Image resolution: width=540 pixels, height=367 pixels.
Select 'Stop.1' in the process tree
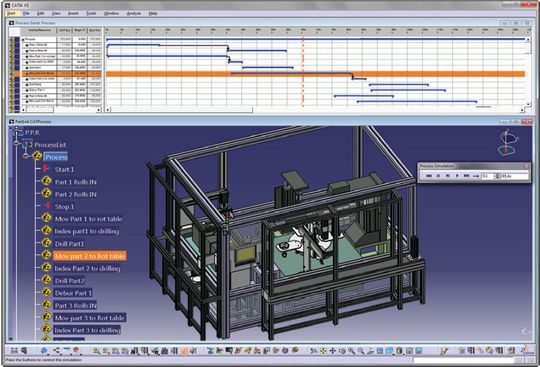64,207
